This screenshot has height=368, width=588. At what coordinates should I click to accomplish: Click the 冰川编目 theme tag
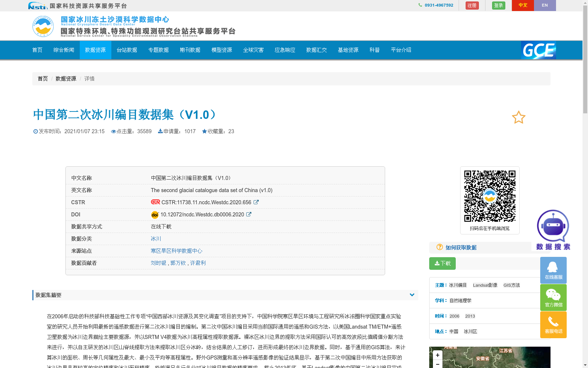458,285
